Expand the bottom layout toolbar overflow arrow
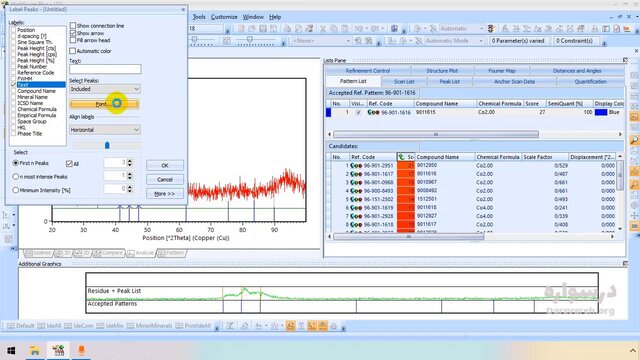The image size is (640, 360). 217,327
